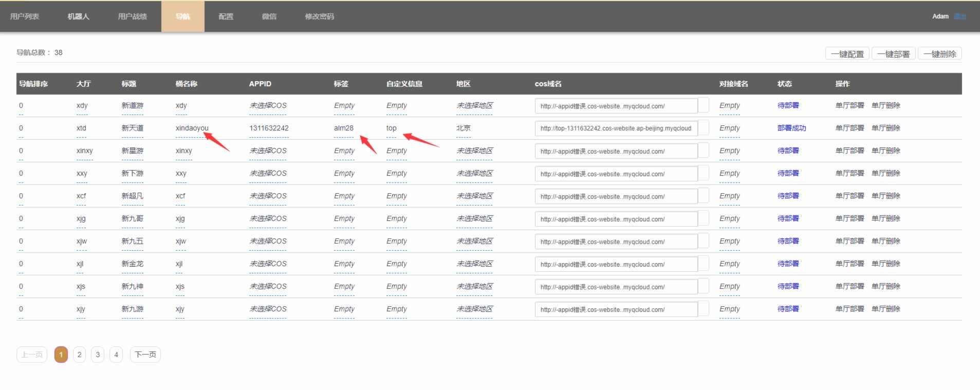Click the 一键配置 button
The image size is (980, 390).
pyautogui.click(x=847, y=54)
